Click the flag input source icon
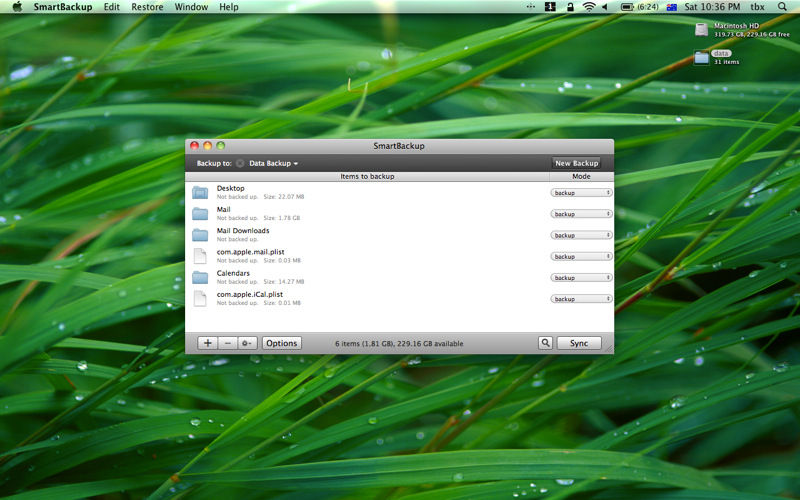The height and width of the screenshot is (500, 800). [672, 7]
